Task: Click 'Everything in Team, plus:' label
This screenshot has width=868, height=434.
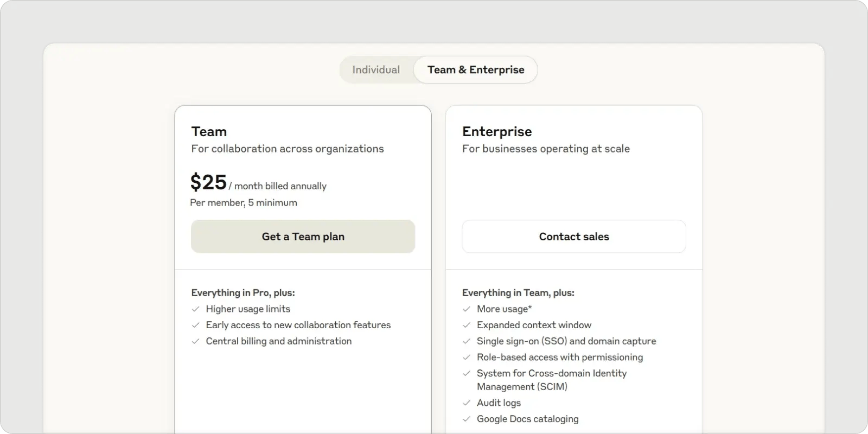Action: pyautogui.click(x=518, y=293)
